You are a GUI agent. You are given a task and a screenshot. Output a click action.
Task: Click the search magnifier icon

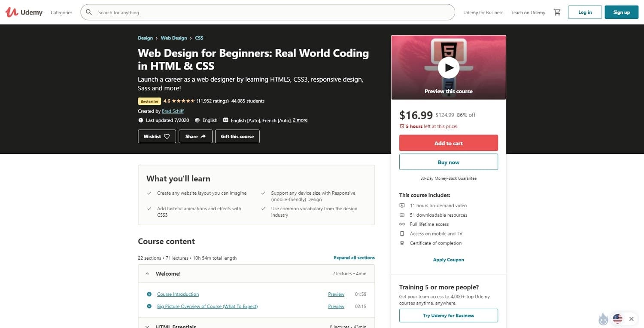tap(88, 12)
